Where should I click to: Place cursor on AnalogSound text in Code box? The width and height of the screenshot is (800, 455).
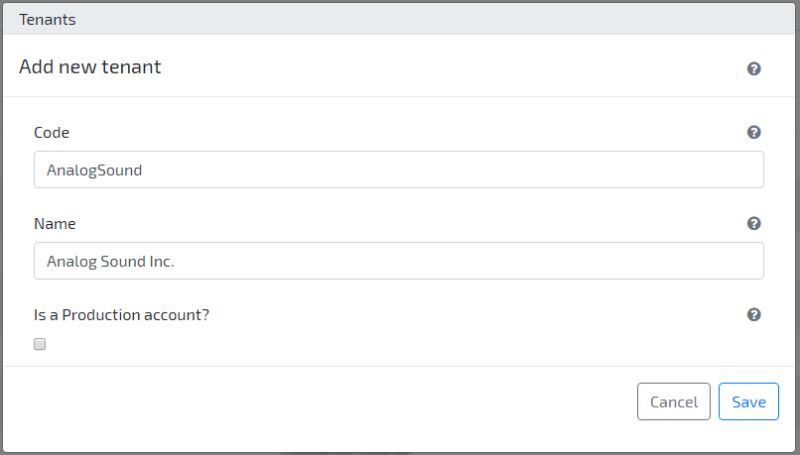coord(94,170)
